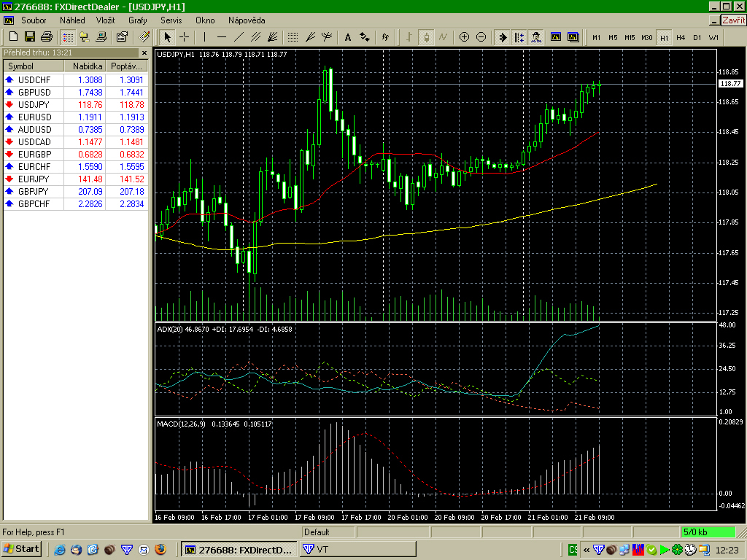The width and height of the screenshot is (747, 560).
Task: Switch chart to bar chart mode
Action: coord(409,36)
